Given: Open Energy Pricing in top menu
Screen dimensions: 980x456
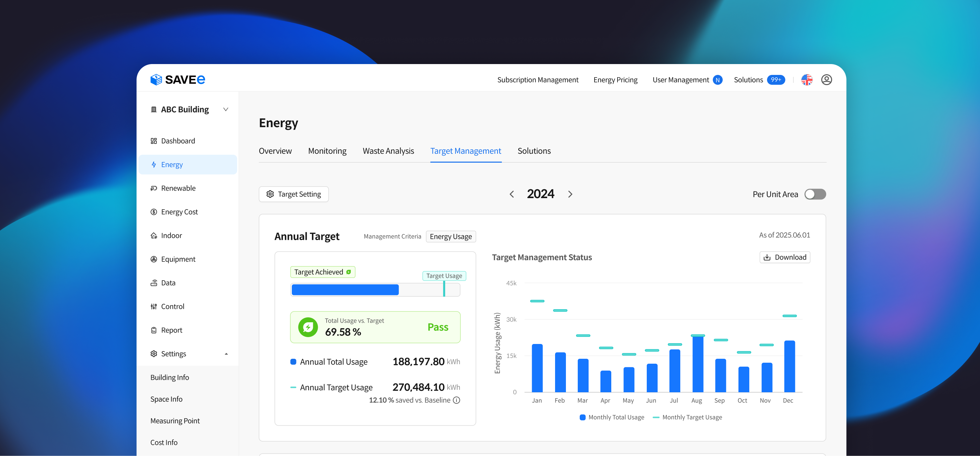Looking at the screenshot, I should coord(615,80).
